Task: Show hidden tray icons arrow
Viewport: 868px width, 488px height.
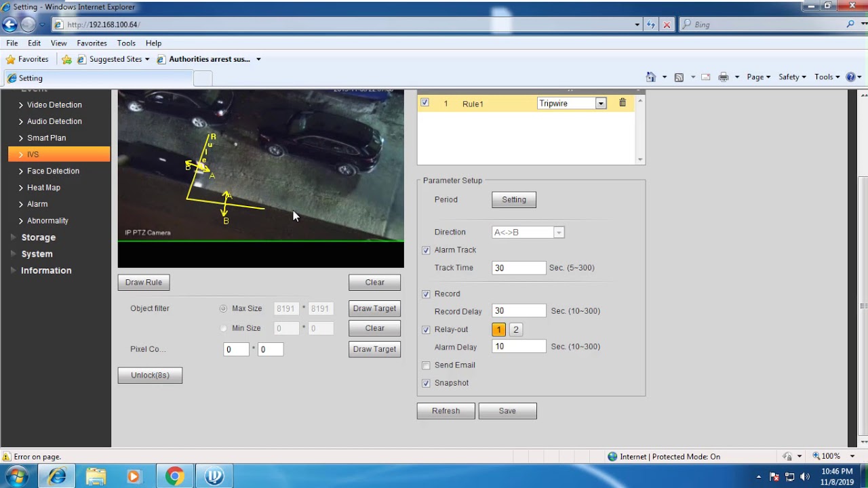Action: point(759,476)
